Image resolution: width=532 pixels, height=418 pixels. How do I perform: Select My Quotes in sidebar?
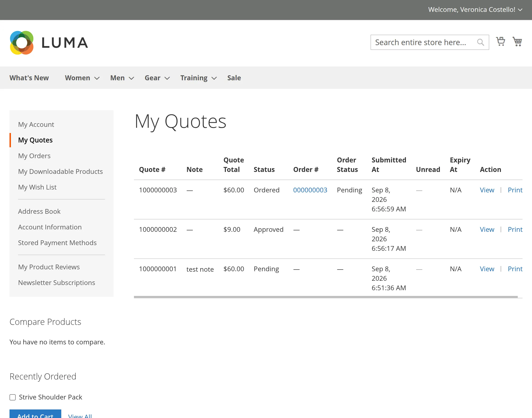coord(35,140)
